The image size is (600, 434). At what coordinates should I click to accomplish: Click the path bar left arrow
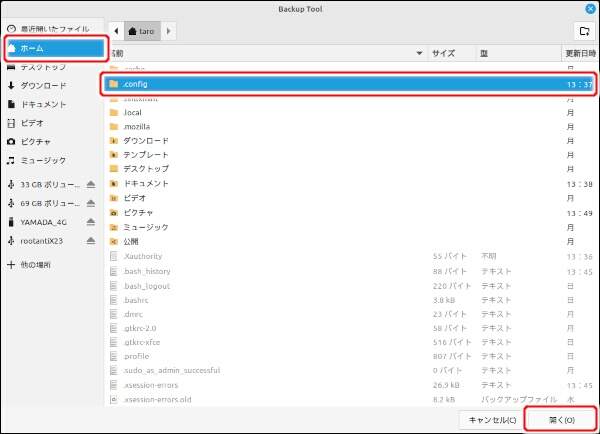tap(116, 31)
